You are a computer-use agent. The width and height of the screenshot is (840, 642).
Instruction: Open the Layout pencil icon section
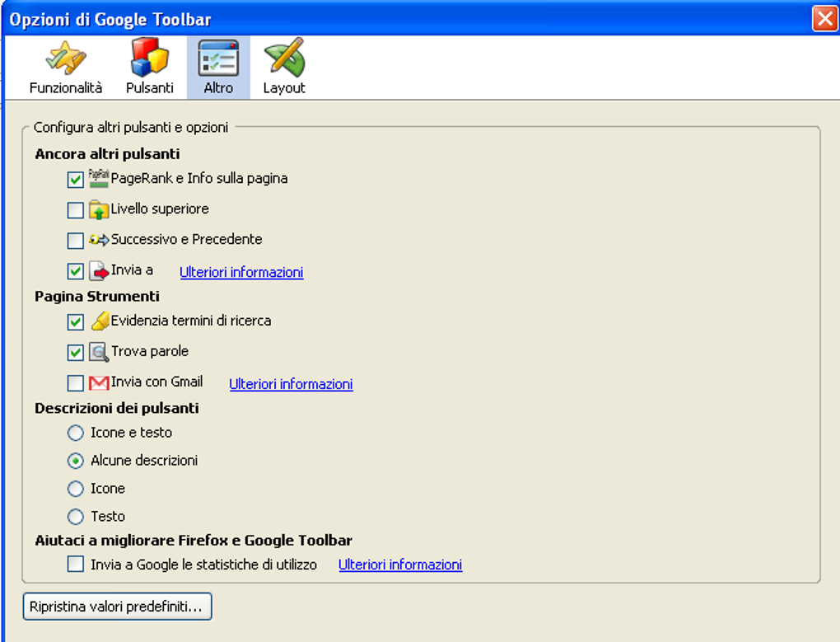pos(284,57)
